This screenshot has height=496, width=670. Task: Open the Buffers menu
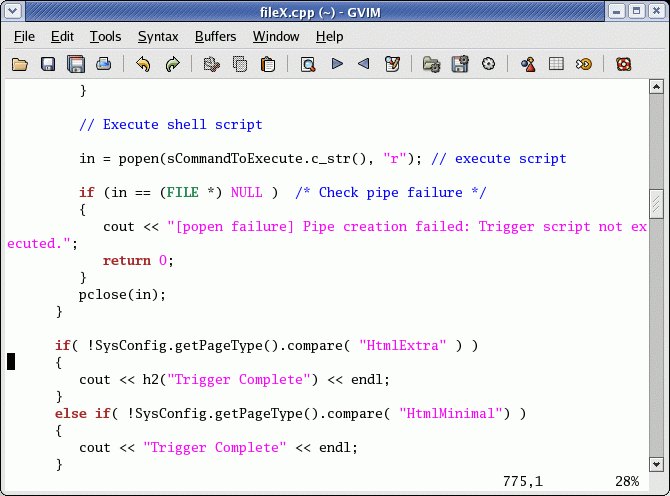pyautogui.click(x=215, y=37)
